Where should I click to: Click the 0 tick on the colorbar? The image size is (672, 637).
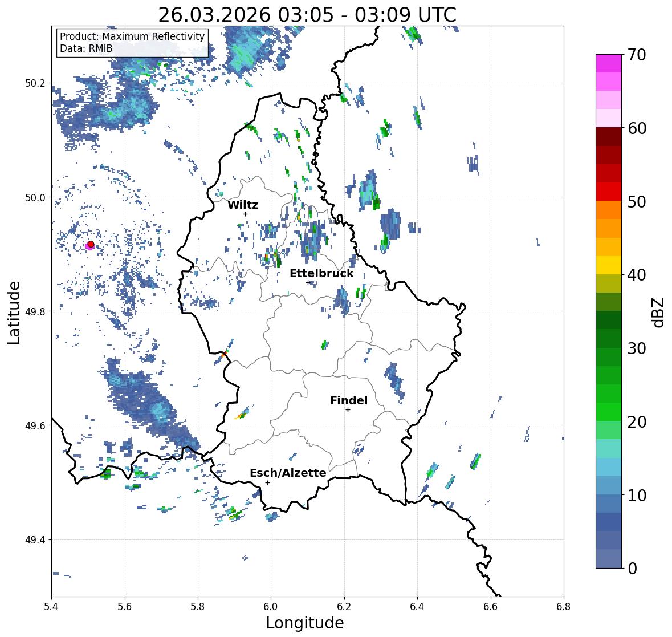(x=633, y=569)
